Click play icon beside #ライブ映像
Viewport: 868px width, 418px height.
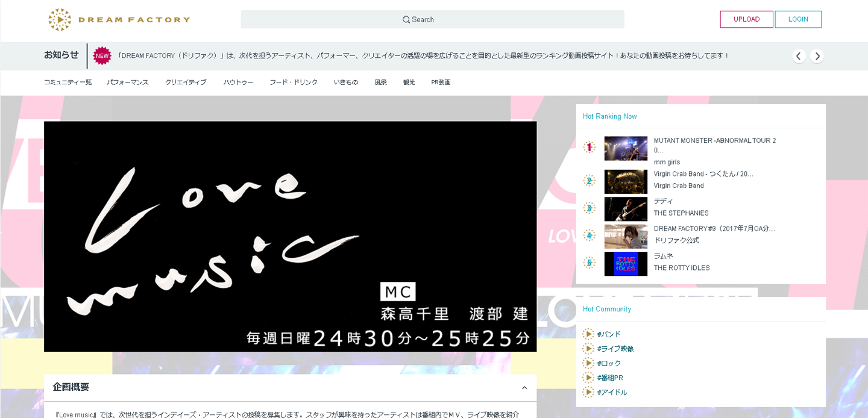[x=588, y=348]
